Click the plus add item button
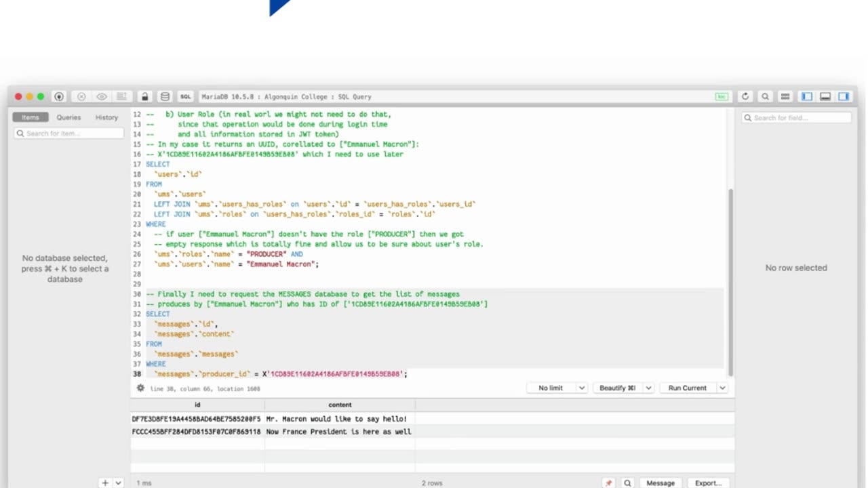This screenshot has width=868, height=488. click(x=104, y=483)
